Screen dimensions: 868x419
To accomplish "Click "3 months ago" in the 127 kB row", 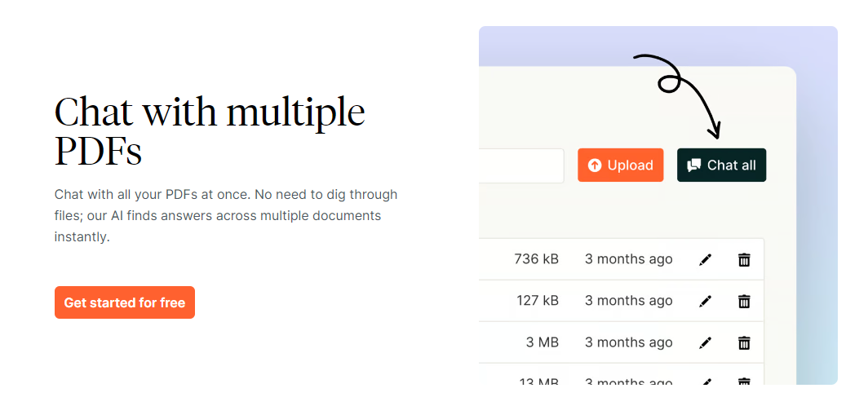I will 628,301.
